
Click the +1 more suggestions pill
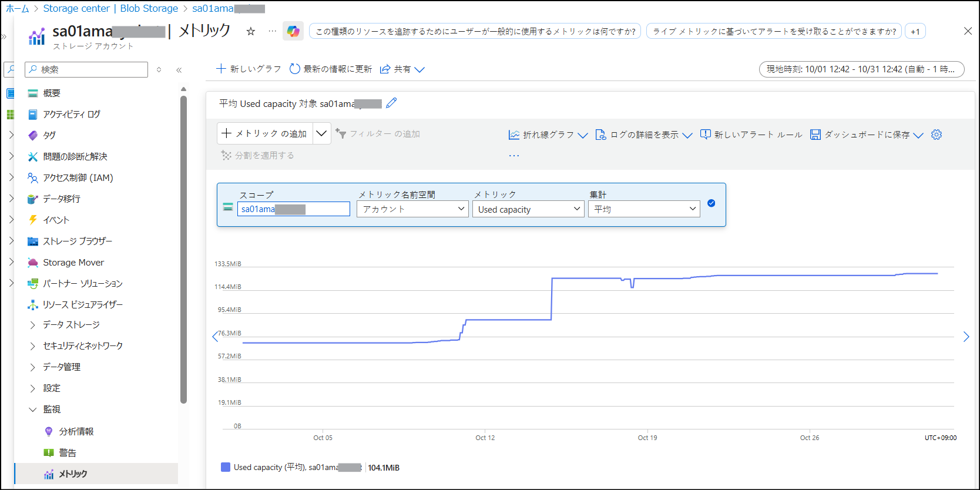click(915, 32)
